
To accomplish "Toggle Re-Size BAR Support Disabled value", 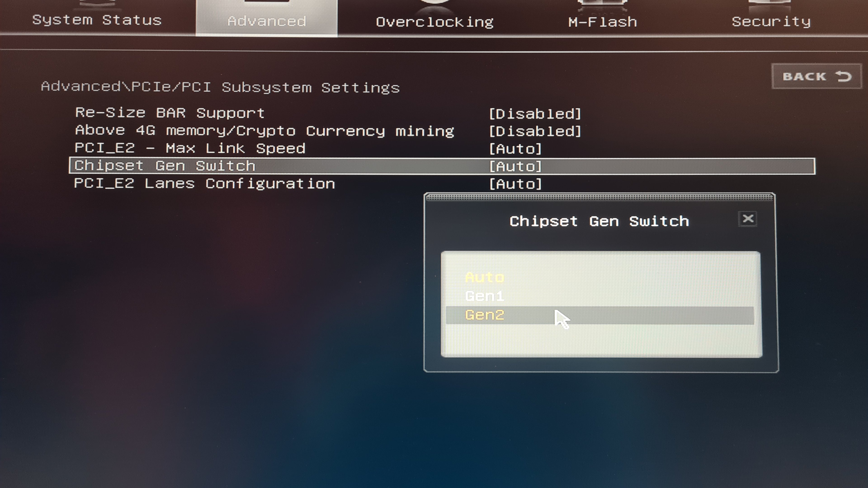I will 535,114.
